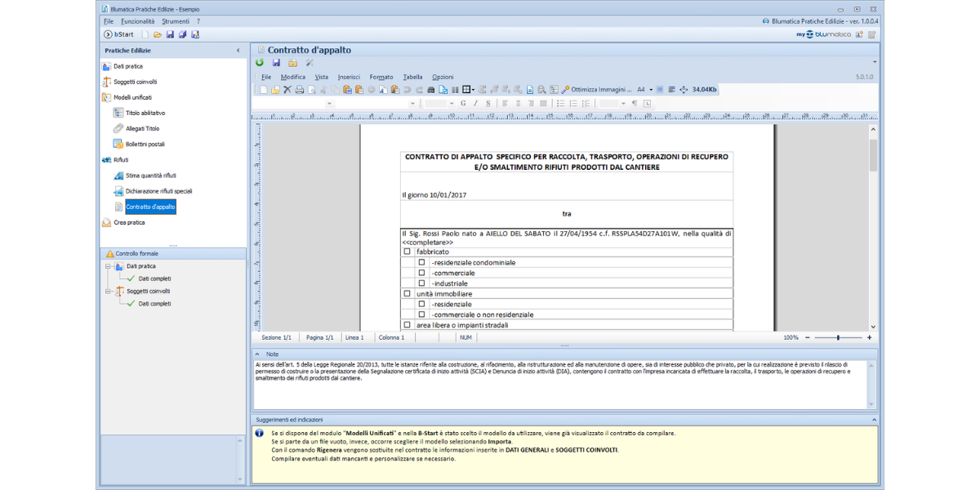Collapse the Pratiche Edilizie side panel

pos(238,51)
